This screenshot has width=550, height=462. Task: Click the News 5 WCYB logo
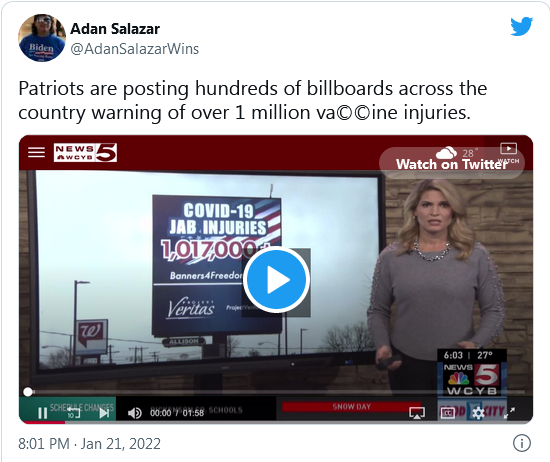[85, 152]
